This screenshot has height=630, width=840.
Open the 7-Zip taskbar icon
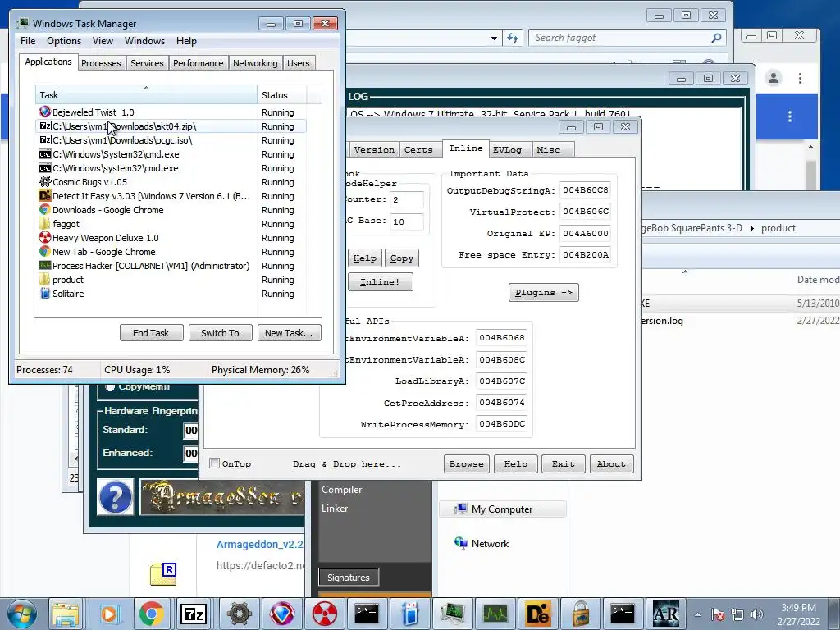[194, 614]
